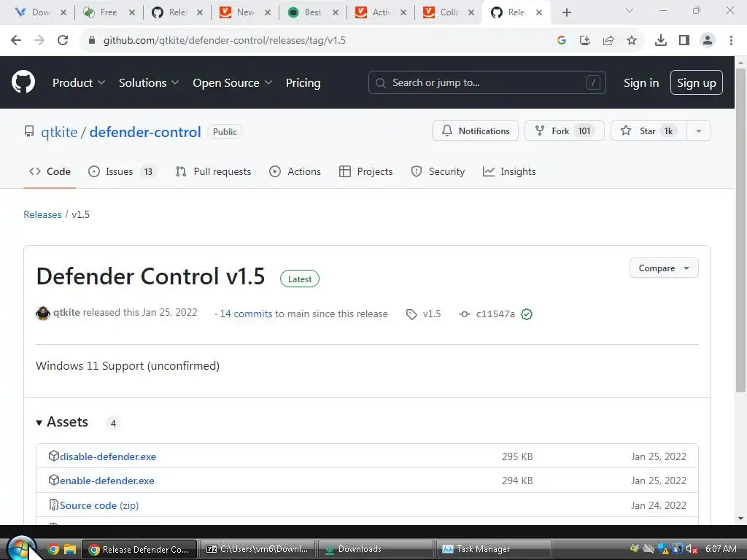Viewport: 747px width, 560px height.
Task: Click the address bar URL
Action: 225,41
